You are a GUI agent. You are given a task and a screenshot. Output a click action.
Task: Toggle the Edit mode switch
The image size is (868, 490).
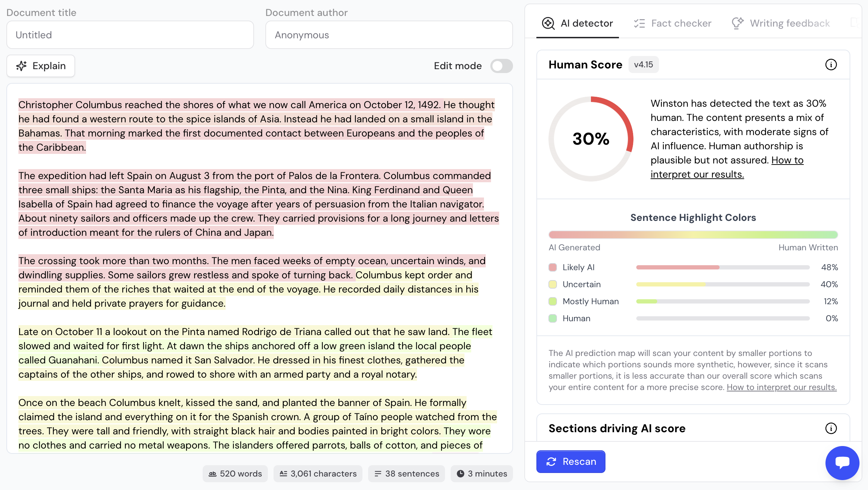pos(501,66)
